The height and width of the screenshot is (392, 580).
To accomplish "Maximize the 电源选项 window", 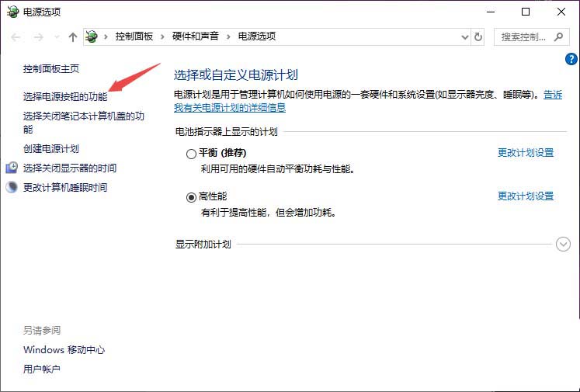I will click(525, 12).
